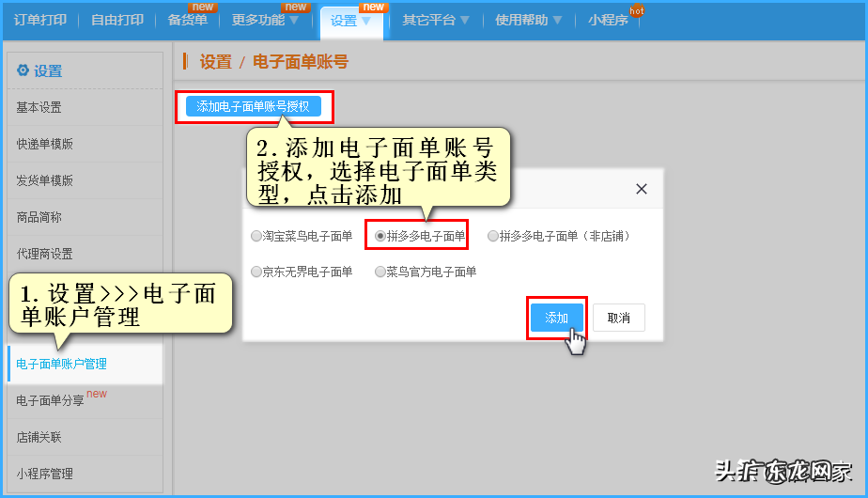Open 发货单模版 in the sidebar

(85, 180)
